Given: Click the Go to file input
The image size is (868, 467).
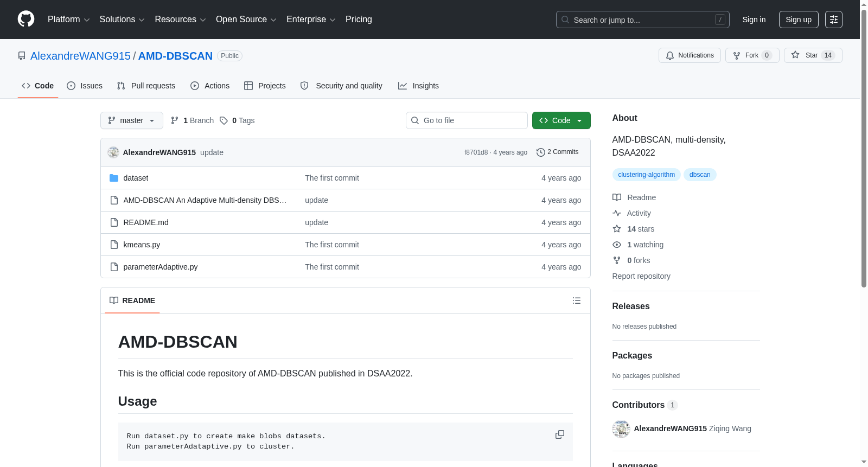Looking at the screenshot, I should pos(467,120).
